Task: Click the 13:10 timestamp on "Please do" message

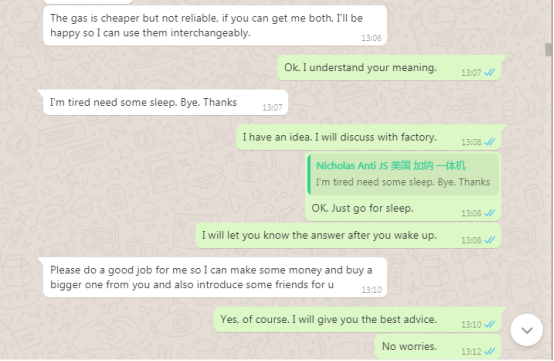Action: [371, 290]
